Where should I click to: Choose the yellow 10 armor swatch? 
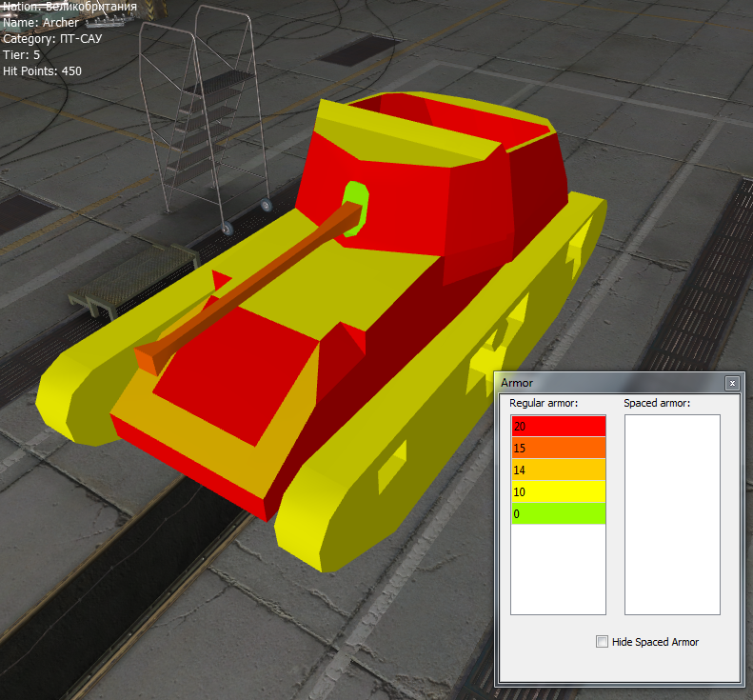click(x=558, y=491)
